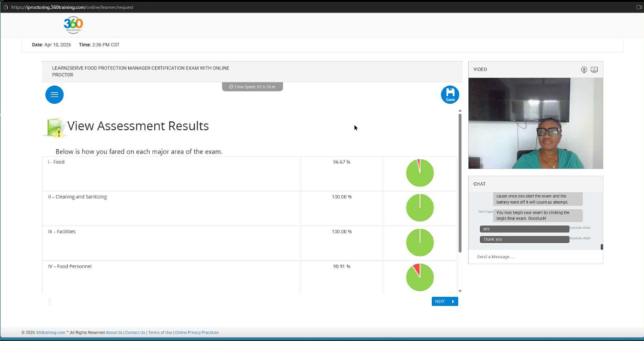Image resolution: width=644 pixels, height=341 pixels.
Task: Click the 'cause once you start the exam' chat message
Action: point(537,199)
